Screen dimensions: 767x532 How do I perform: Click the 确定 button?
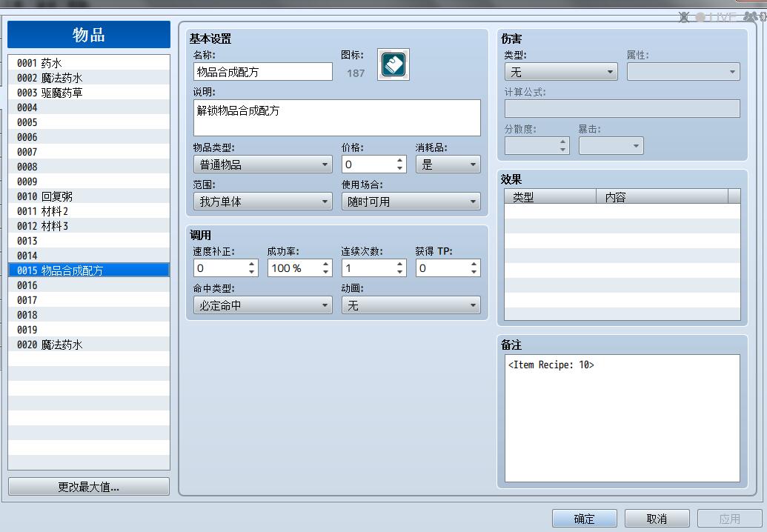tap(585, 519)
